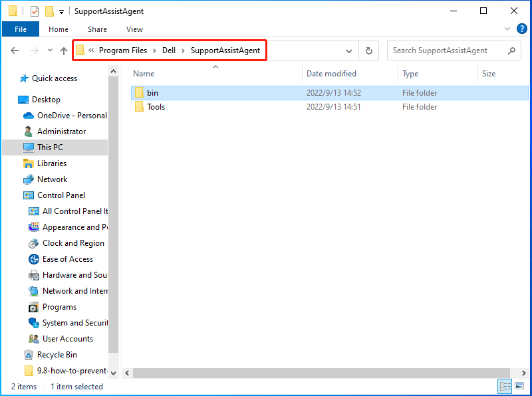Select the Tools folder

[156, 107]
